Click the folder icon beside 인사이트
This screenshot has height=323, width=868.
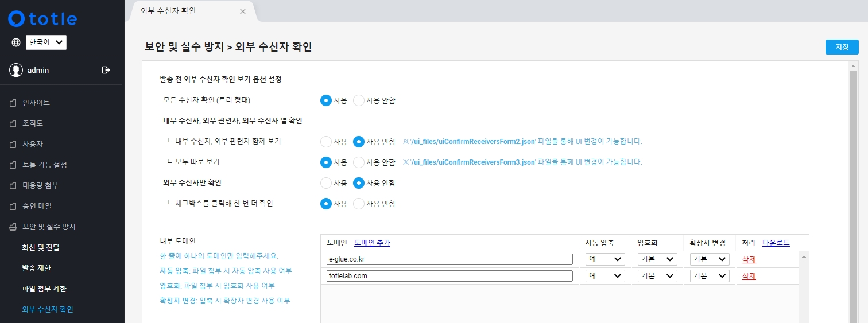point(13,103)
